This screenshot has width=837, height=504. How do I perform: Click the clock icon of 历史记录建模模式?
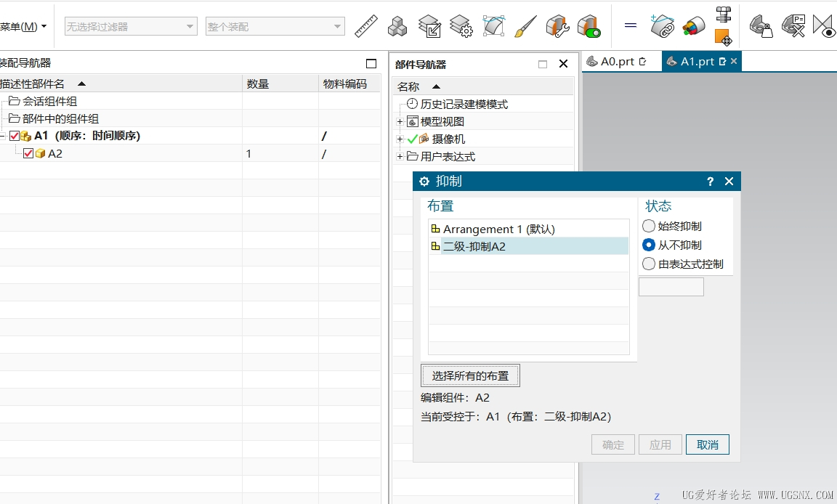tap(412, 103)
